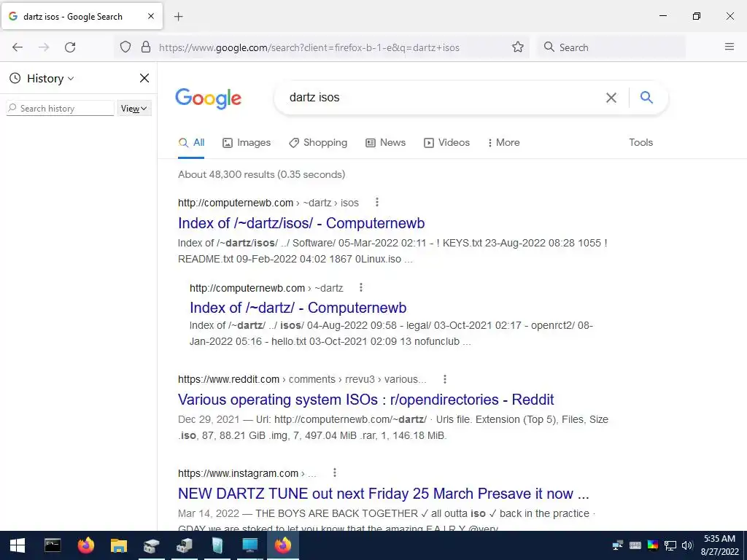Click the Firefox toolbar Search box
This screenshot has height=560, width=747.
tap(612, 47)
